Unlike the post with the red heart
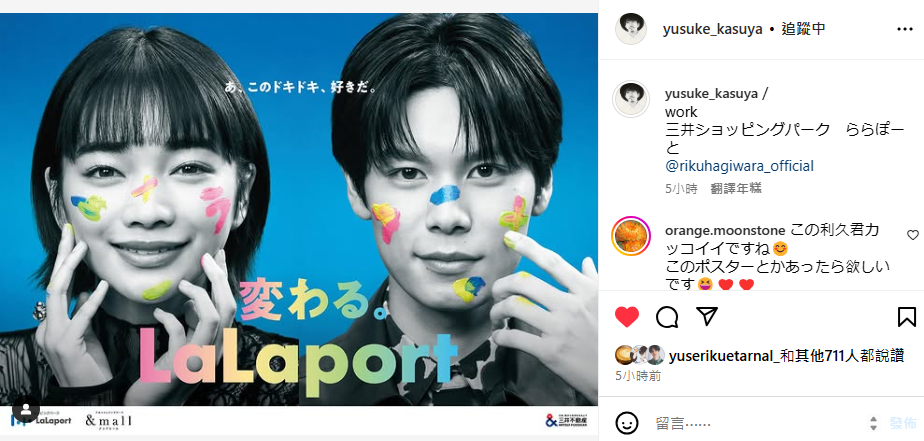The width and height of the screenshot is (924, 441). click(626, 317)
